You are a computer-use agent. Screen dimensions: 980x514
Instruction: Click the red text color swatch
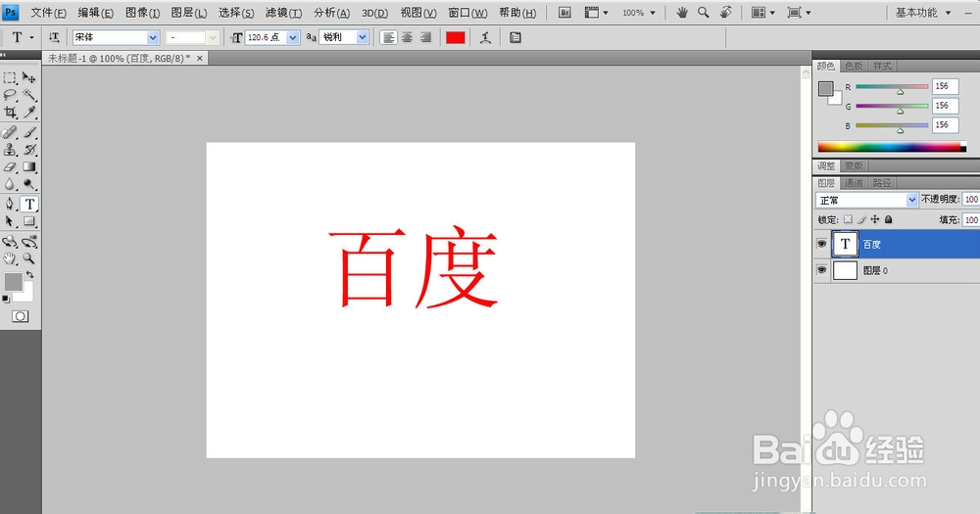(455, 37)
